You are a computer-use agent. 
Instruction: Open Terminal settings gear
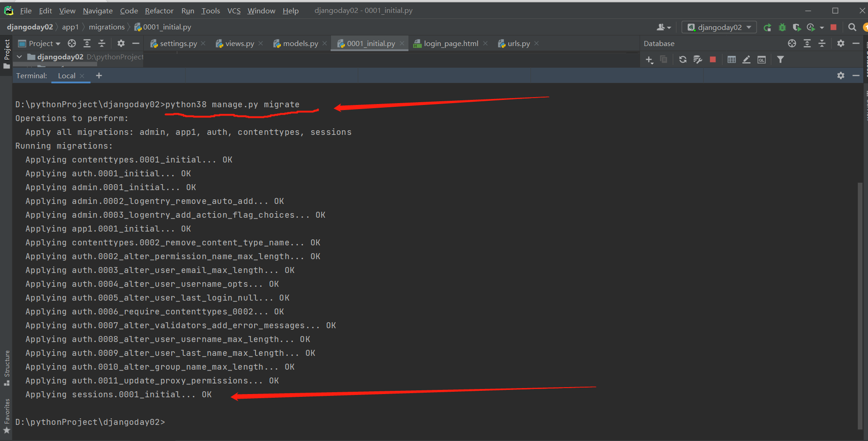[841, 75]
